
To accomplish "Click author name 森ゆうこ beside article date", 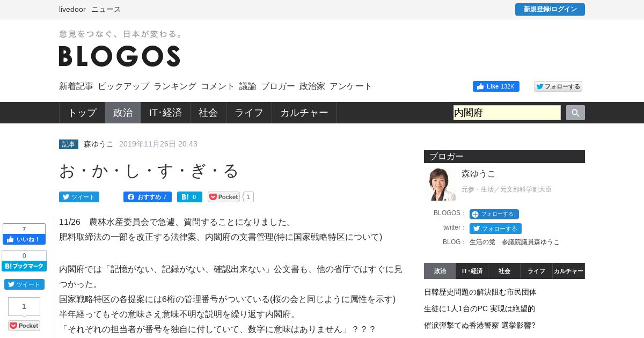I will pos(99,144).
